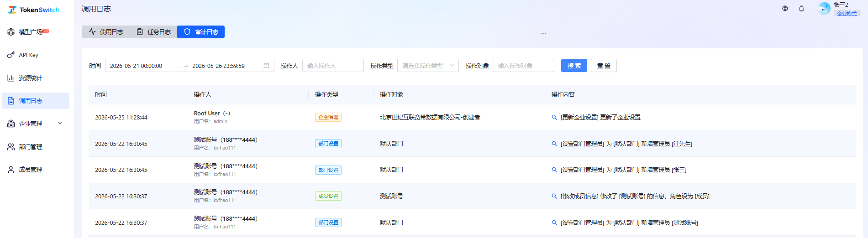868x238 pixels.
Task: Click 成员设置 tag in table
Action: pos(328,196)
